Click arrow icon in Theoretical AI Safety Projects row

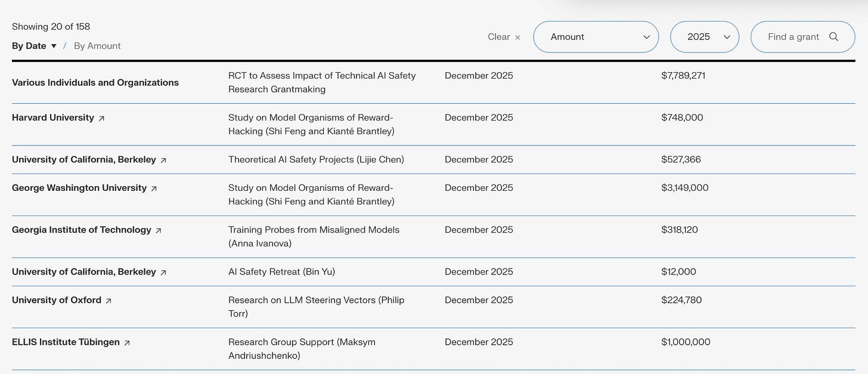coord(163,160)
